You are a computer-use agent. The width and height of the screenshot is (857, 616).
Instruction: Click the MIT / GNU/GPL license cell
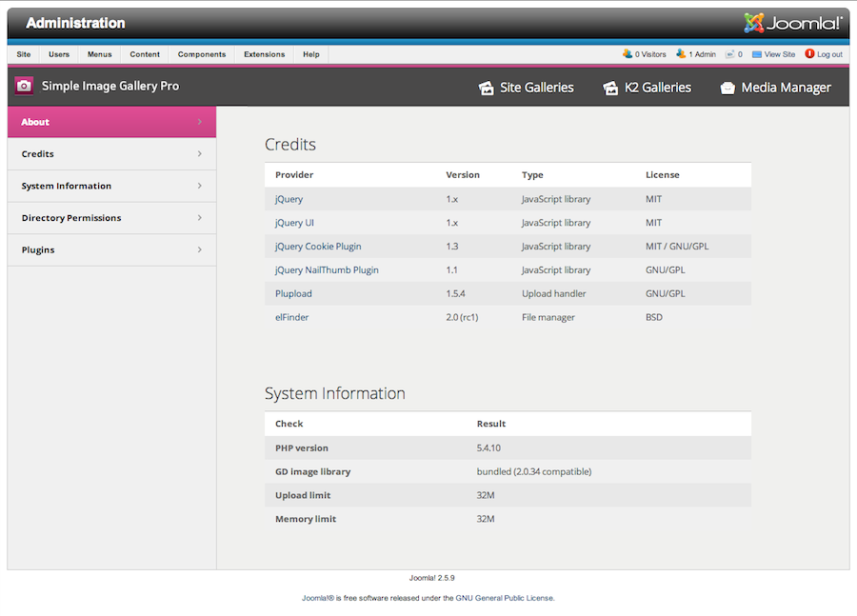(x=677, y=246)
